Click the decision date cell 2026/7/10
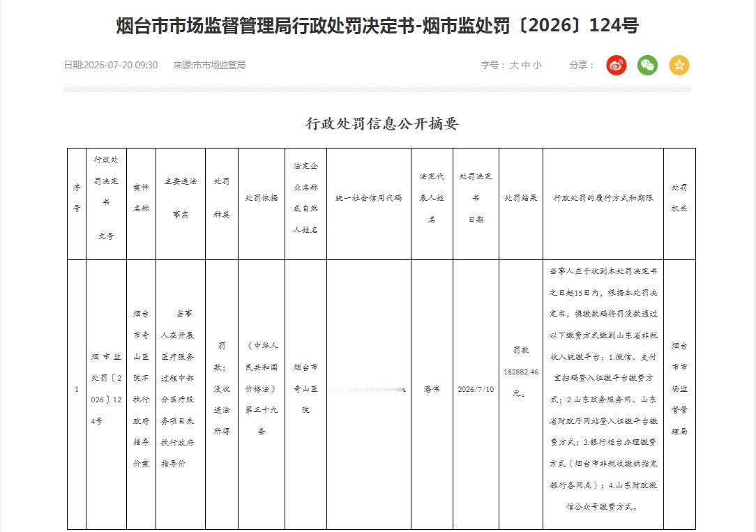The image size is (756, 532). (x=476, y=394)
